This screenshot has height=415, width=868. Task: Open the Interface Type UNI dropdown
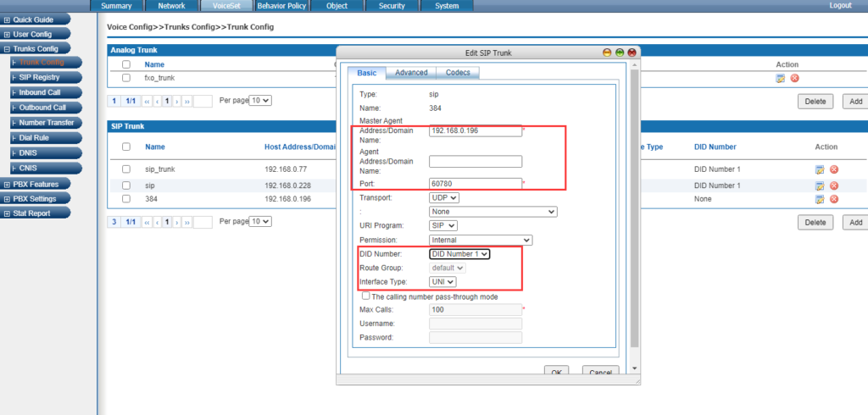442,282
